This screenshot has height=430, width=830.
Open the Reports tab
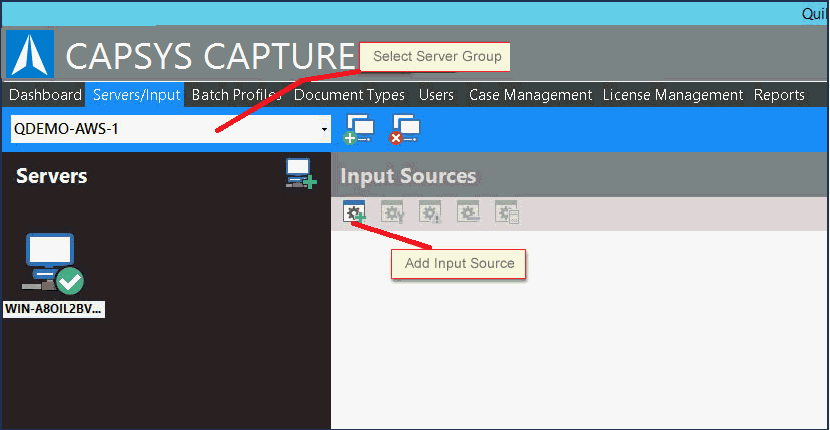pos(779,95)
